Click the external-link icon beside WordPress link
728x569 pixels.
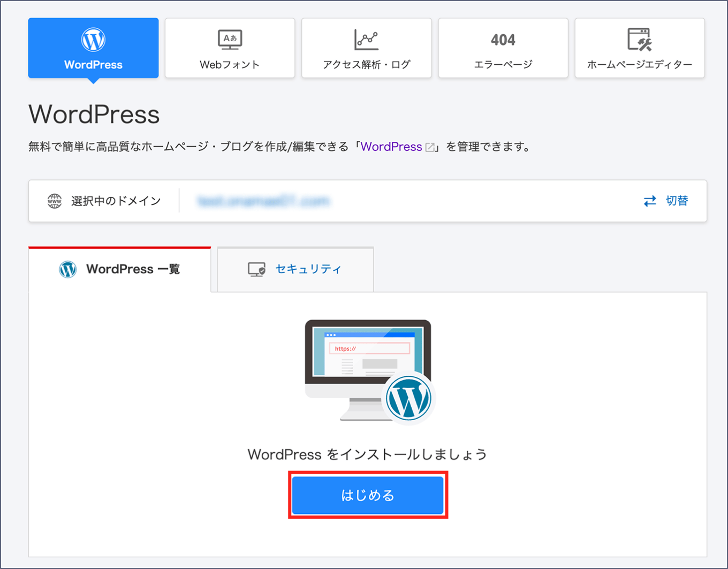pos(430,147)
